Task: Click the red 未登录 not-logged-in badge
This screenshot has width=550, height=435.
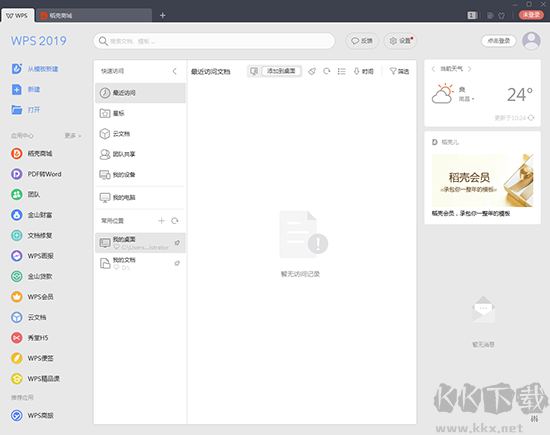Action: [x=531, y=15]
